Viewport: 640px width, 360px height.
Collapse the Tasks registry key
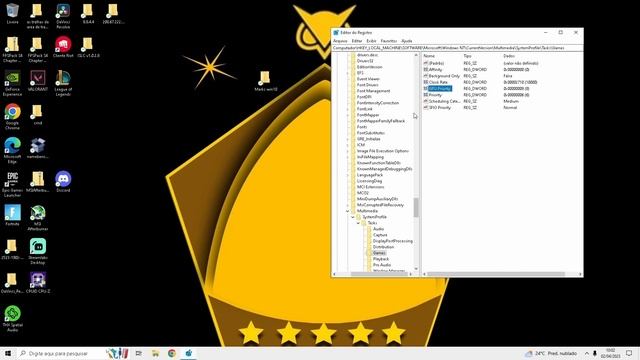tap(358, 223)
